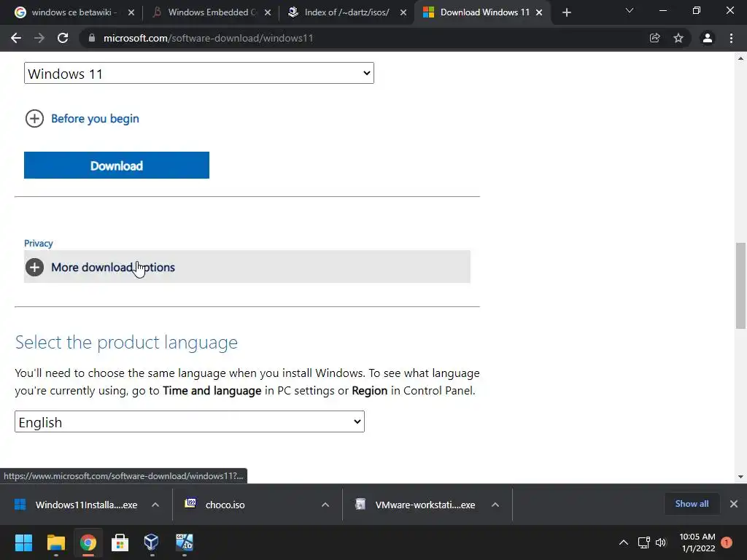Viewport: 747px width, 560px height.
Task: Bookmark this page with star icon
Action: click(x=678, y=38)
